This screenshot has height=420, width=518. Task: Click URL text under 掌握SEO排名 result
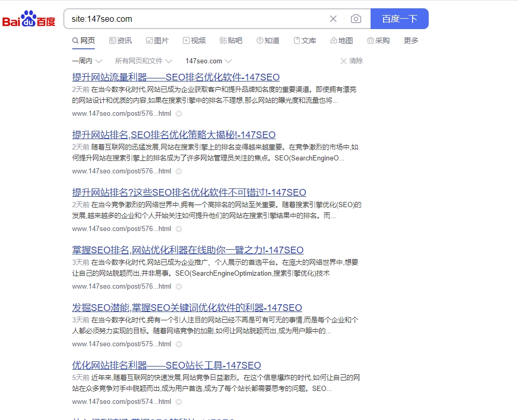tap(121, 286)
